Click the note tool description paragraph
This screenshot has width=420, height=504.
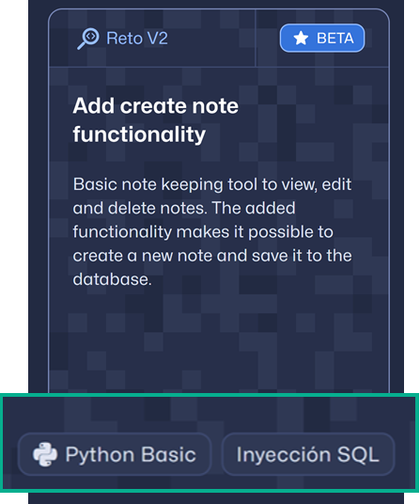pos(212,231)
